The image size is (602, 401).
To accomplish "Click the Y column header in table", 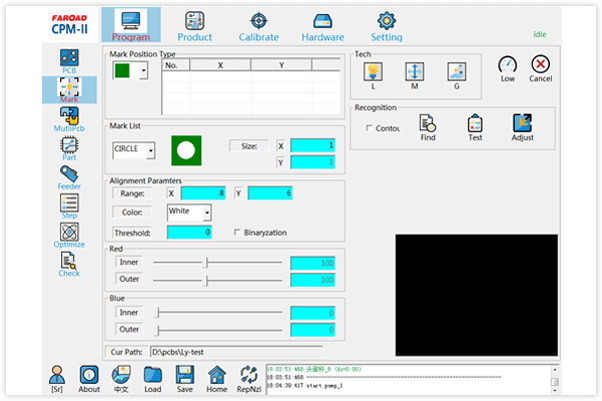I will click(x=281, y=65).
